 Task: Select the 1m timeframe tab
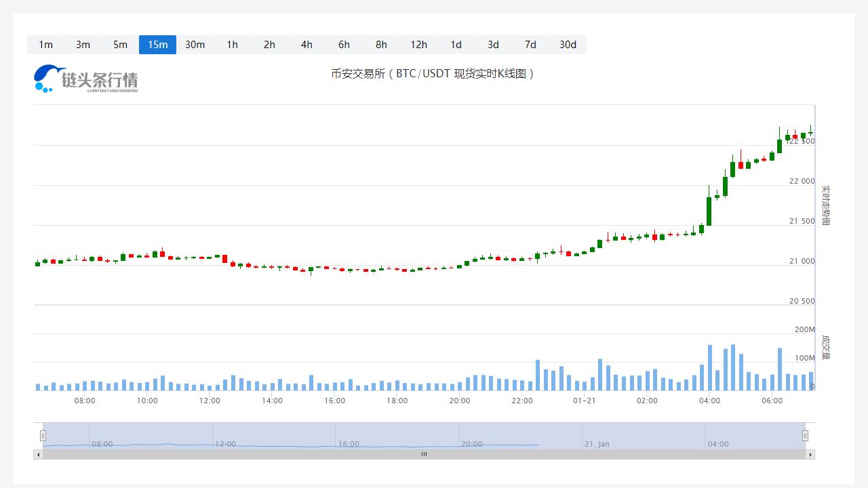pos(45,45)
